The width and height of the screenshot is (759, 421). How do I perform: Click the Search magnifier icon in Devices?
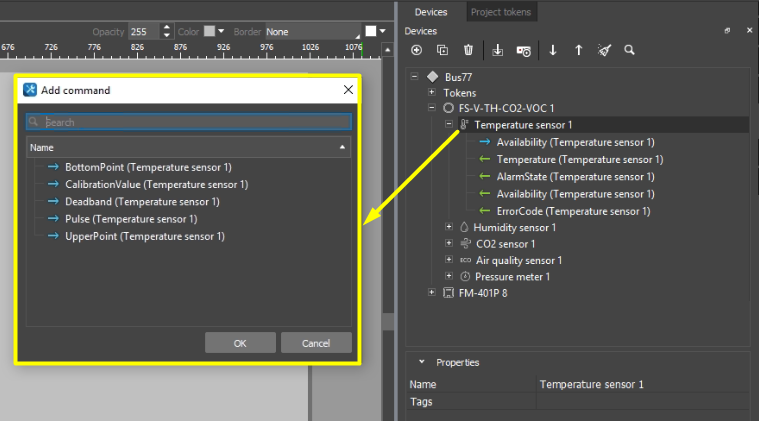click(630, 50)
